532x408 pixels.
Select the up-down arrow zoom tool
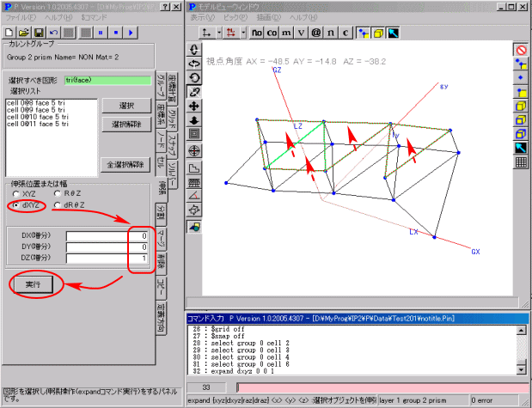[194, 120]
